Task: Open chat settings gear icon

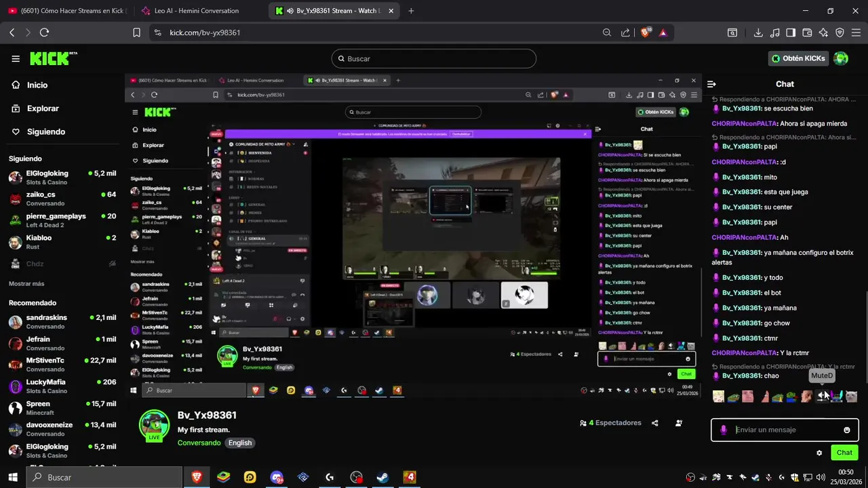Action: (x=819, y=453)
